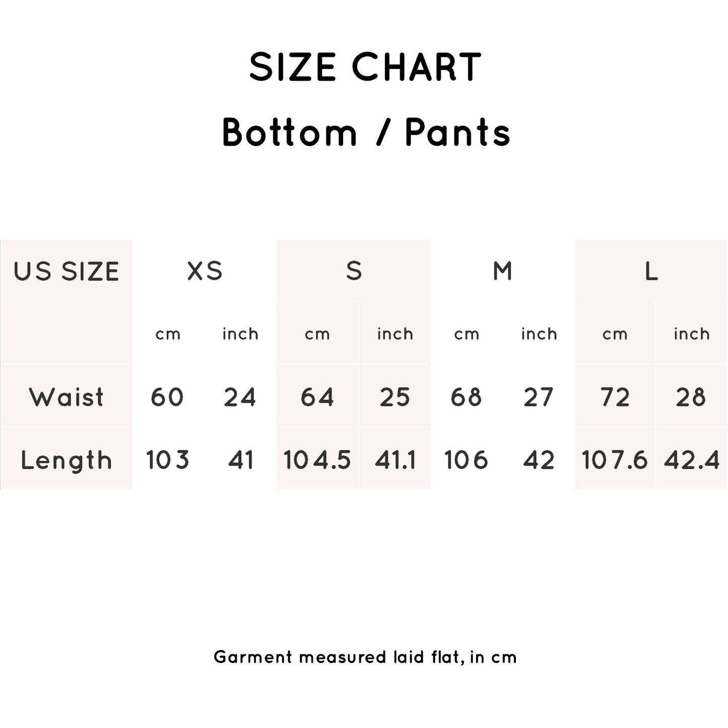
Task: Click the Bottom / Pants subtitle
Action: [x=366, y=133]
